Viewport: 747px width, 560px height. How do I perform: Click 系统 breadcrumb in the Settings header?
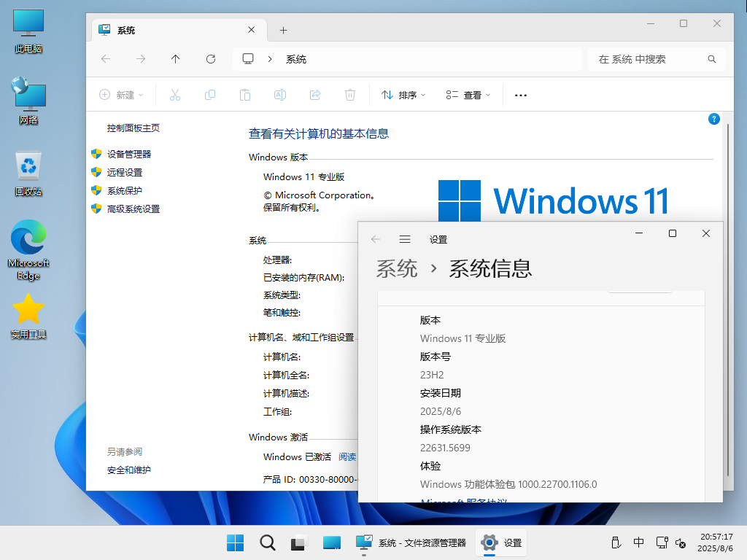397,268
